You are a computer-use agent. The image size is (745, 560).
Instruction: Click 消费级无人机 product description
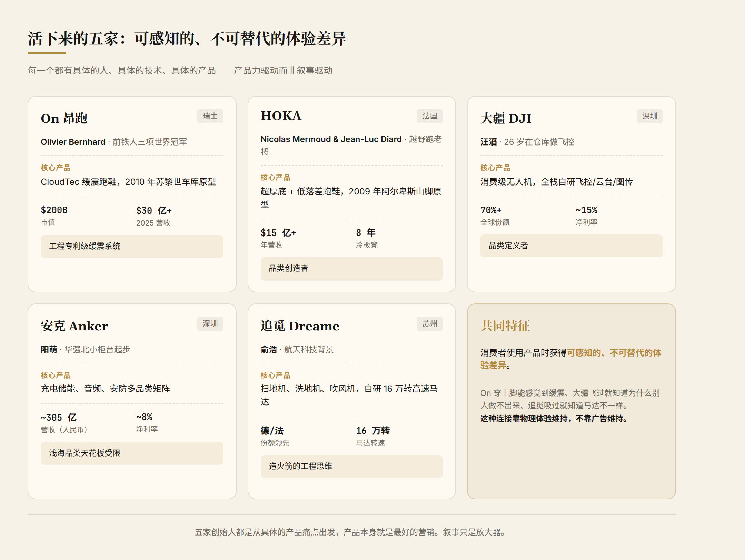tap(556, 182)
